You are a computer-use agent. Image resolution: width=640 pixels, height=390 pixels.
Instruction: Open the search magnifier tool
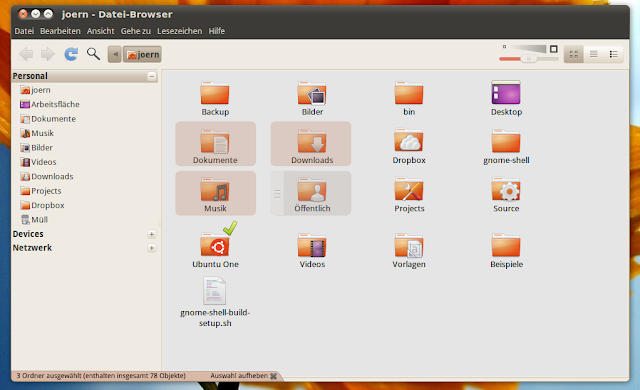tap(93, 54)
